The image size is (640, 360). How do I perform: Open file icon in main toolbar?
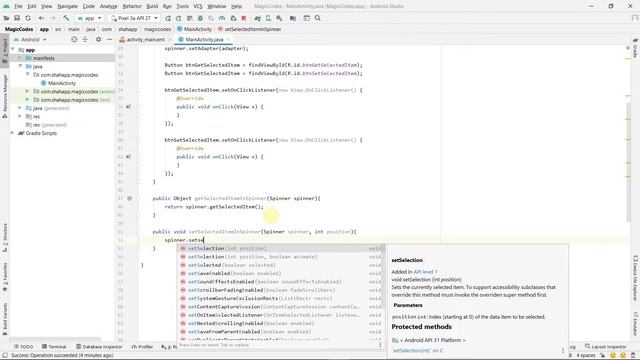tap(6, 18)
